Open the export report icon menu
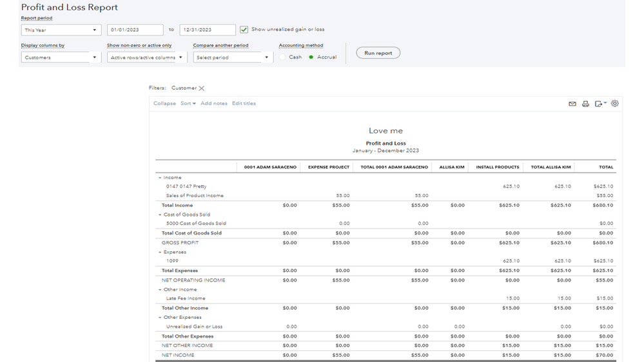The image size is (644, 362). [x=600, y=104]
